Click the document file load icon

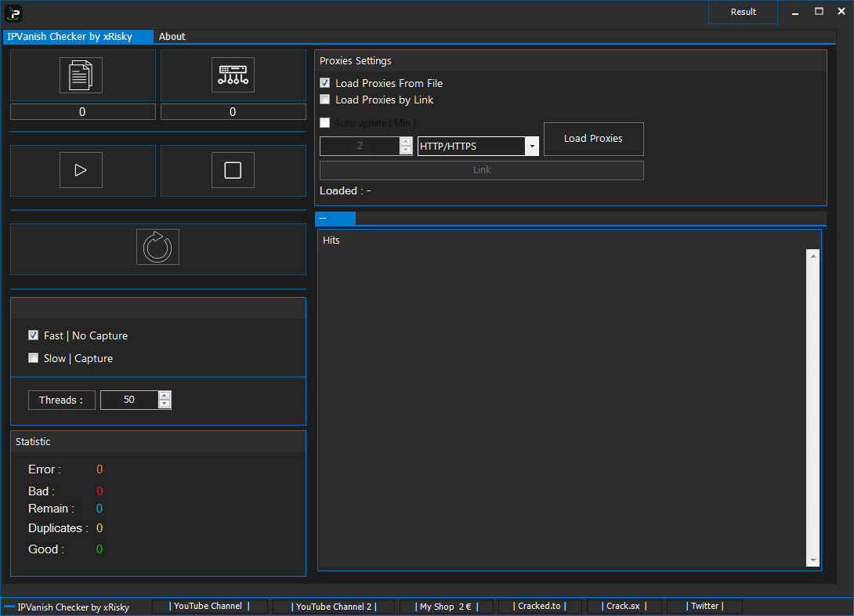pos(81,75)
